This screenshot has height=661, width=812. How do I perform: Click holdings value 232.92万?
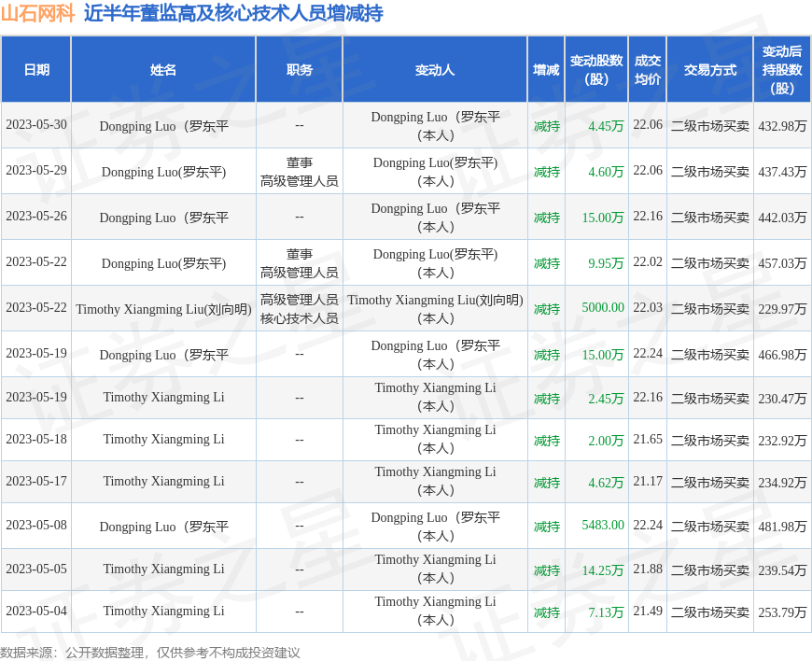tap(782, 441)
